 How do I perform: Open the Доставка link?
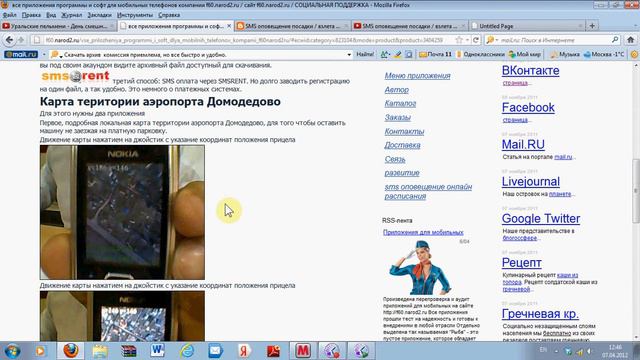pyautogui.click(x=402, y=145)
